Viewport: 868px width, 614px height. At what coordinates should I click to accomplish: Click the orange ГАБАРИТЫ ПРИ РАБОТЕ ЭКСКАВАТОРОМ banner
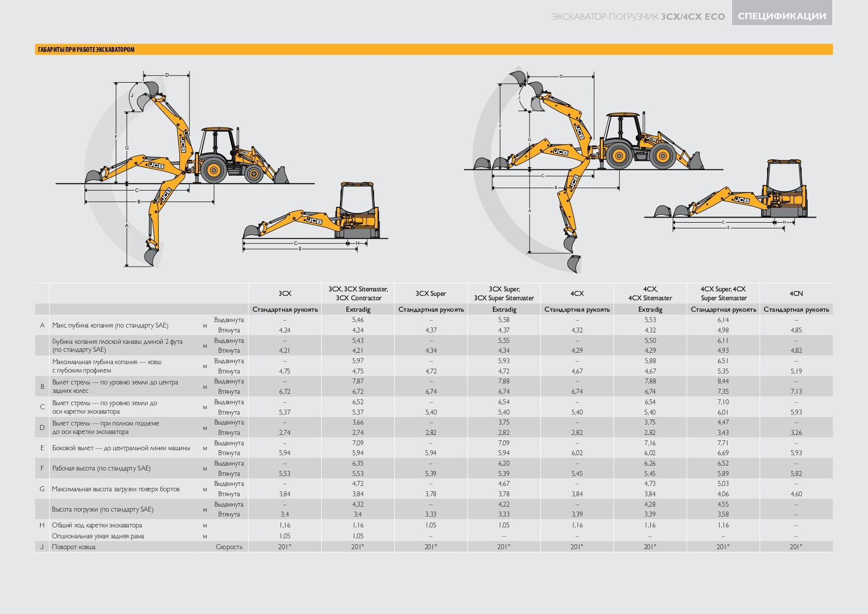pos(433,50)
